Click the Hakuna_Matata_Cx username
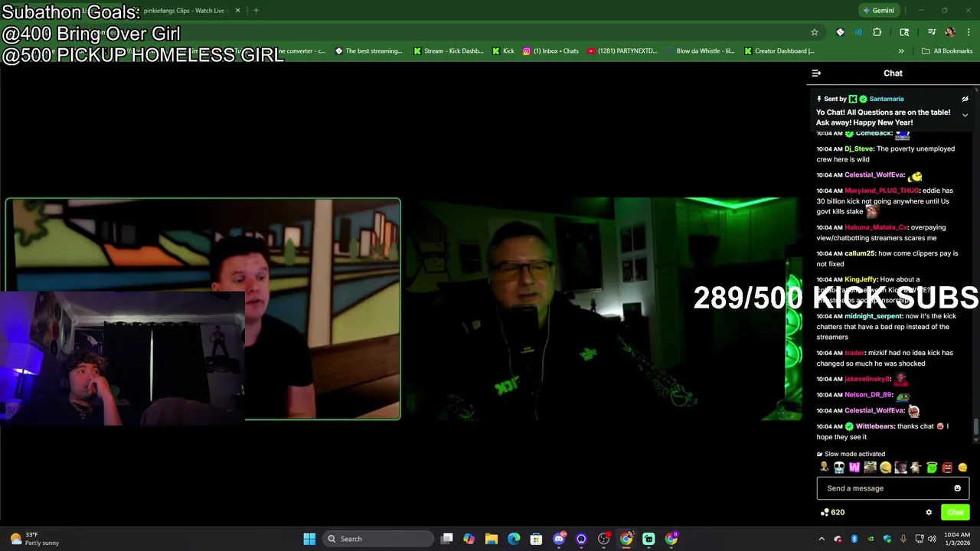Screen dimensions: 980x551 [876, 227]
